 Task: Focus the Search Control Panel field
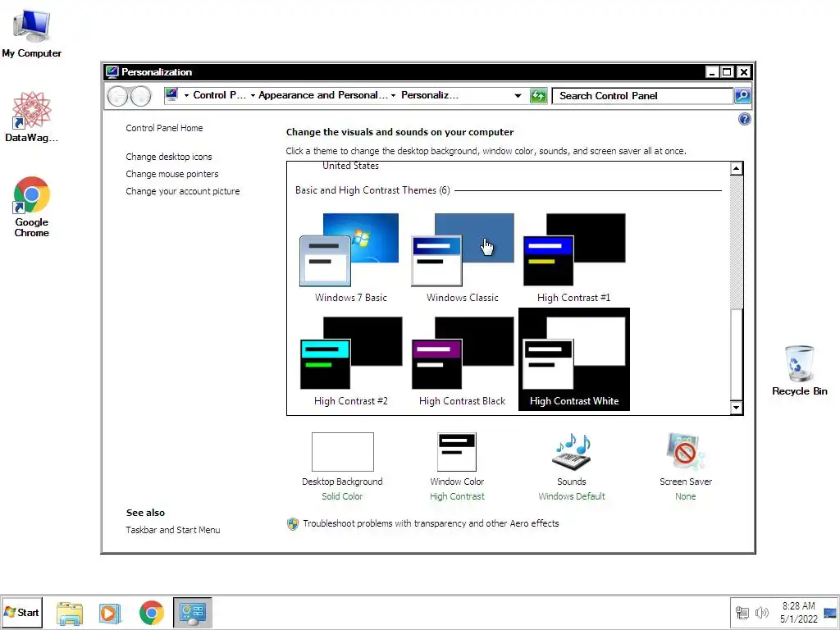point(643,96)
